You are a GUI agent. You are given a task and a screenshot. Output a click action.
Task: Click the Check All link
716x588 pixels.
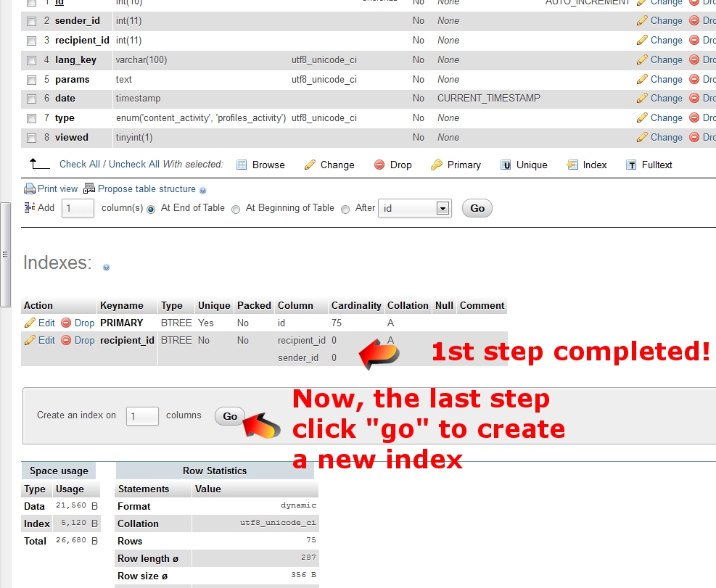(80, 165)
